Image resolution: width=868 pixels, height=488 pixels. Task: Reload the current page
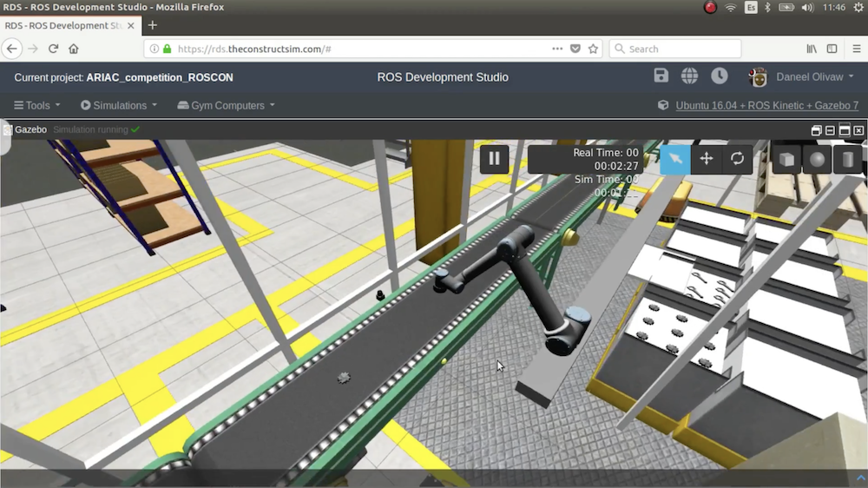coord(53,49)
